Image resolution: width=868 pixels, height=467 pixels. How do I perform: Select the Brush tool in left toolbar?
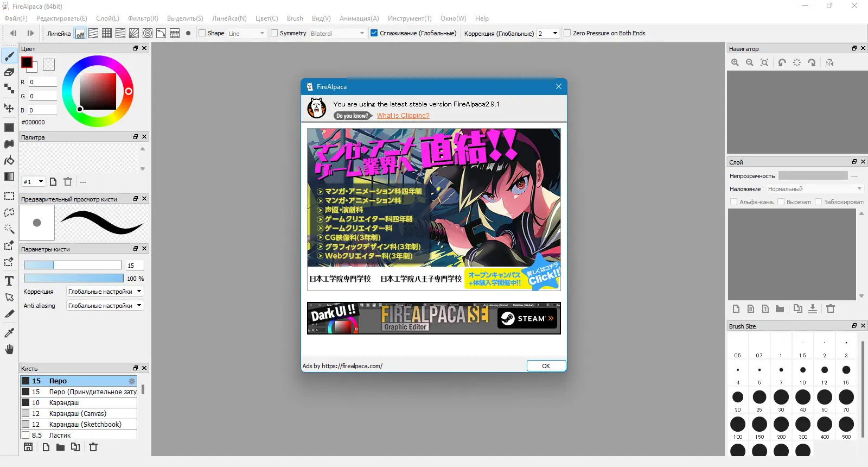[x=9, y=56]
